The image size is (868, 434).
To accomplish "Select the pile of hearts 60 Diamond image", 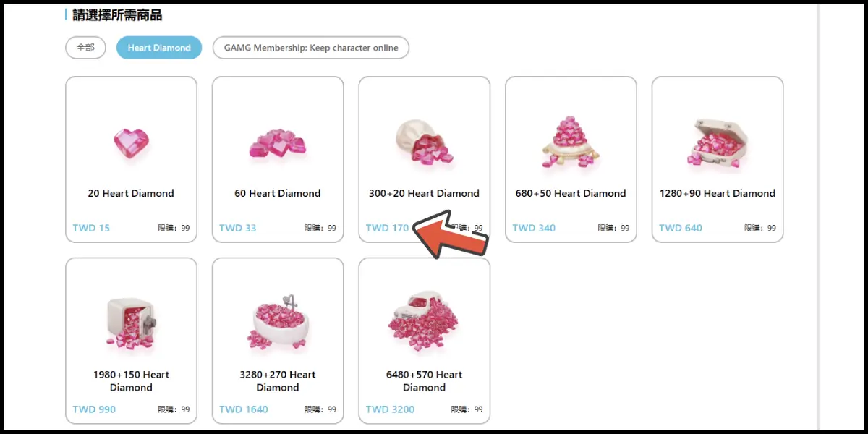I will click(x=278, y=145).
